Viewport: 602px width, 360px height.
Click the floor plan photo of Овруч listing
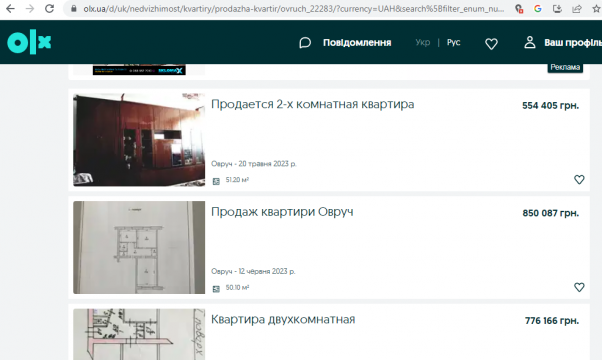coord(139,248)
